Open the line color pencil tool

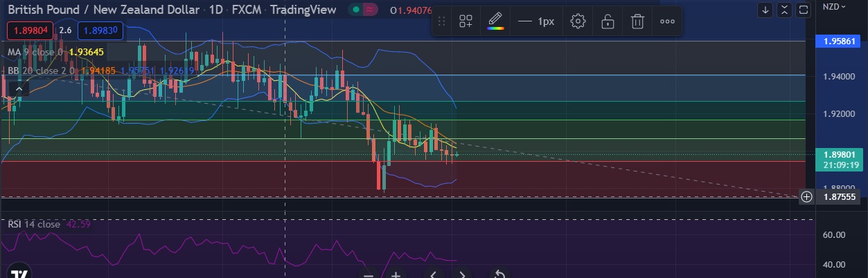(x=495, y=21)
